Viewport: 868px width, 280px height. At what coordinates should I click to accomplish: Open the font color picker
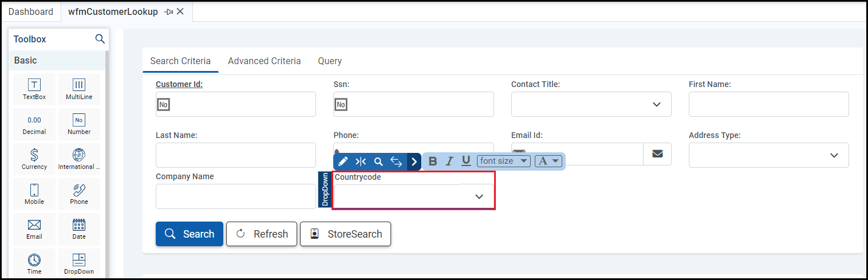[548, 161]
